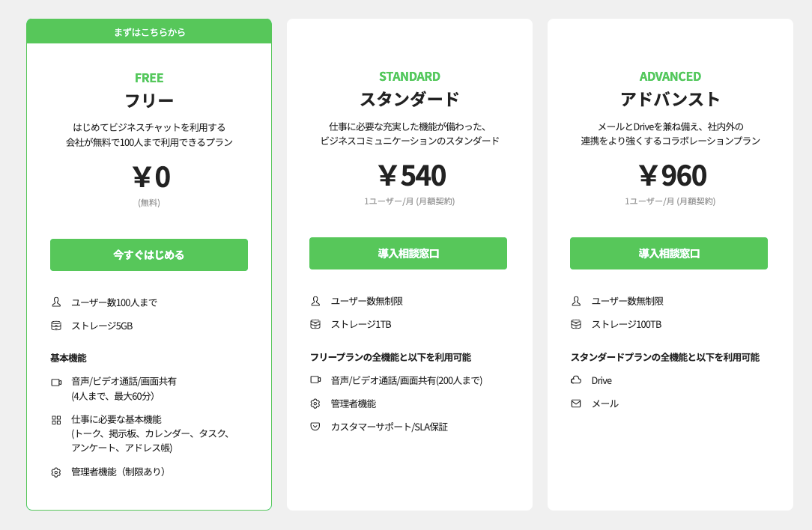Select the video call icon in Standard plan
812x530 pixels.
(x=314, y=380)
